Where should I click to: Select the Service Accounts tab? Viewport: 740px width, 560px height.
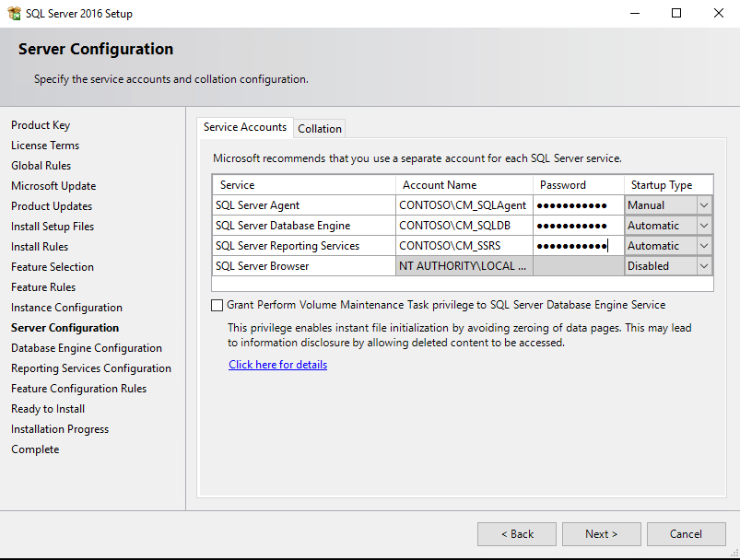coord(245,127)
